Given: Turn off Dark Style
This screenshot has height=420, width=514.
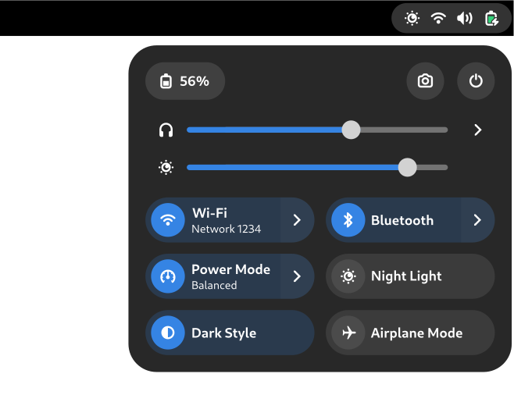Looking at the screenshot, I should click(x=230, y=333).
